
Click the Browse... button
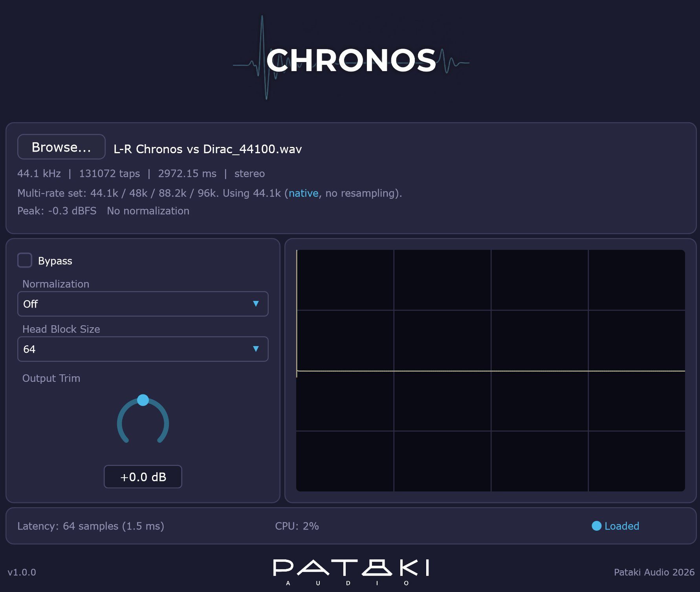click(x=61, y=147)
